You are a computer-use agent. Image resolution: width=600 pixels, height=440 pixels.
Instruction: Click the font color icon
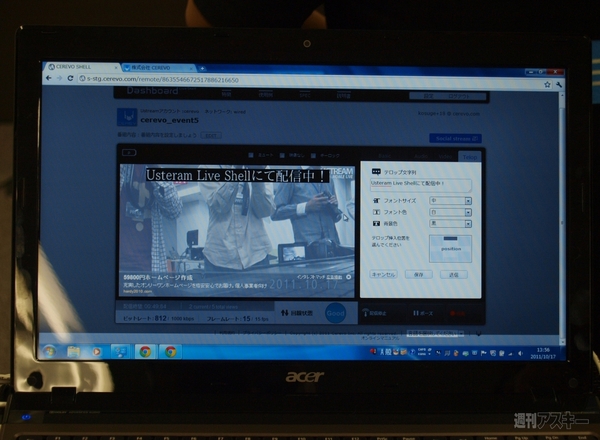(x=376, y=212)
